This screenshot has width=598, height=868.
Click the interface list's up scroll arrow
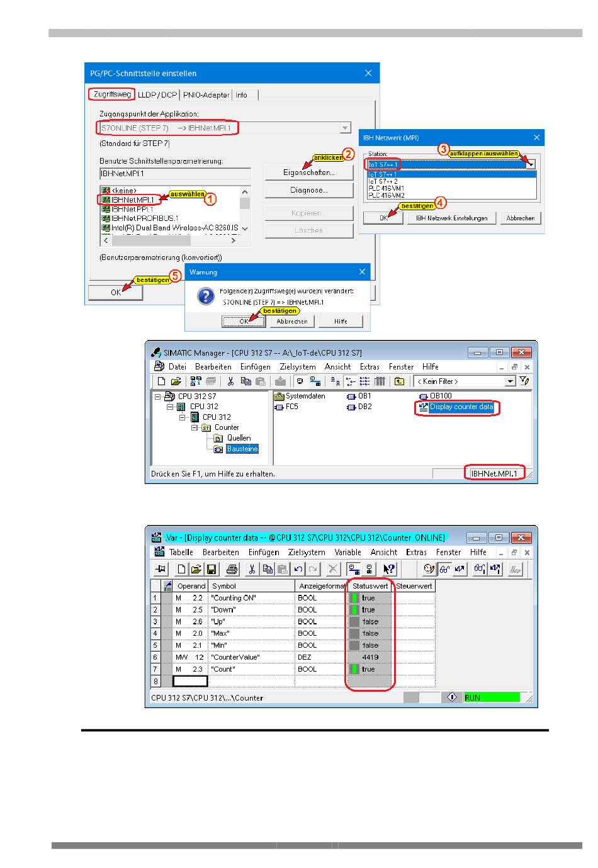point(245,191)
